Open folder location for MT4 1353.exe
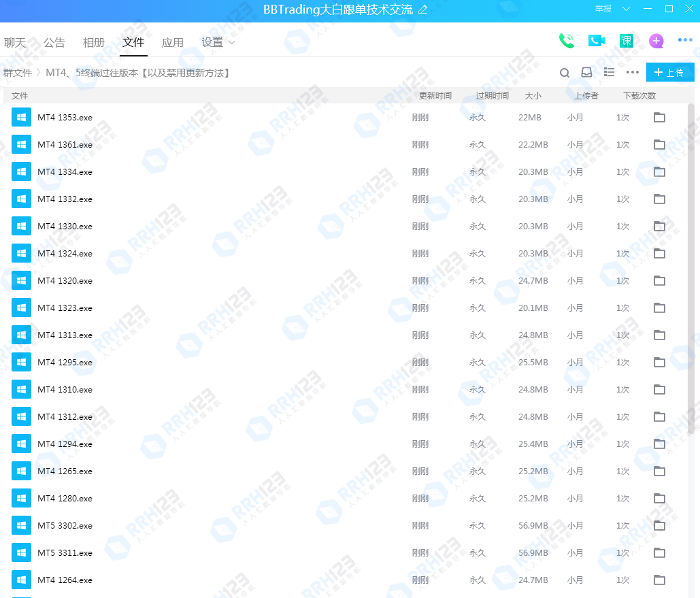 659,118
